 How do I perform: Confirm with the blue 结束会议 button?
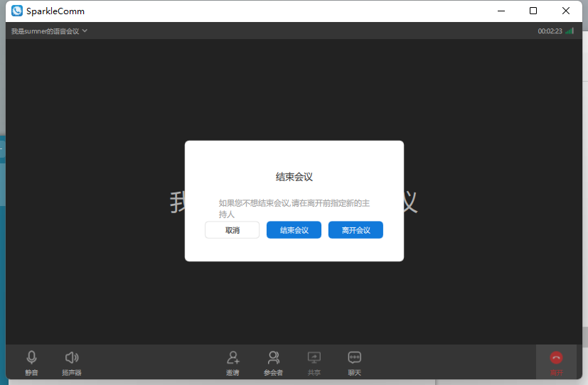[x=294, y=230]
